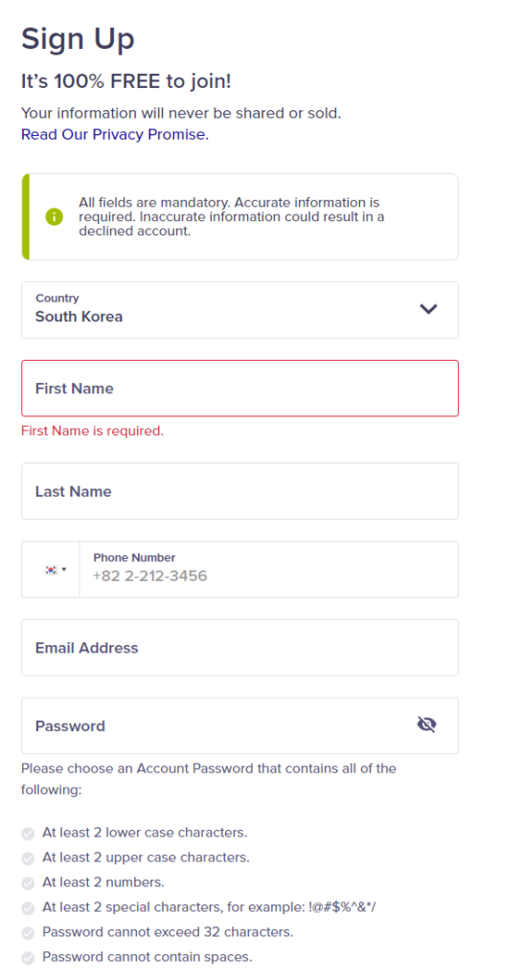
Task: Open the phone country code selector arrow
Action: (x=64, y=569)
